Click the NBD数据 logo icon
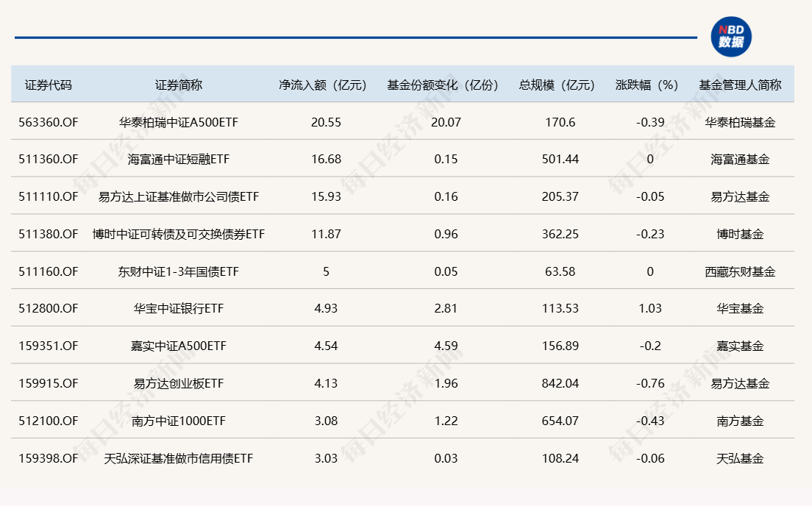Viewport: 812px width, 506px height. point(730,37)
